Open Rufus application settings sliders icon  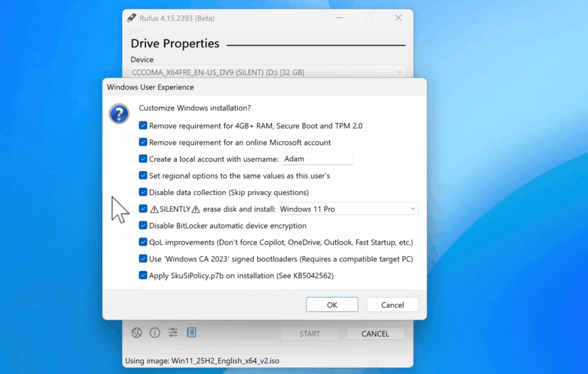pos(173,333)
